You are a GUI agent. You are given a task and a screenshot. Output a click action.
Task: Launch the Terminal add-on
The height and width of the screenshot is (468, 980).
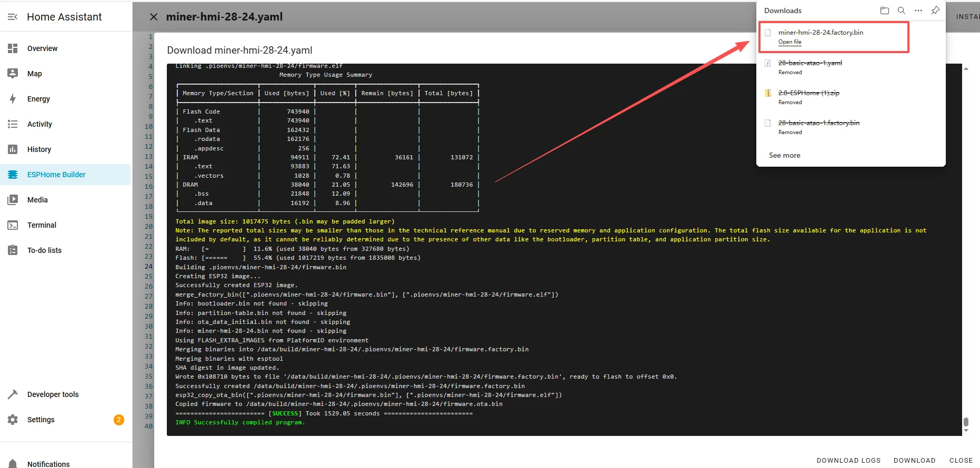(x=42, y=225)
